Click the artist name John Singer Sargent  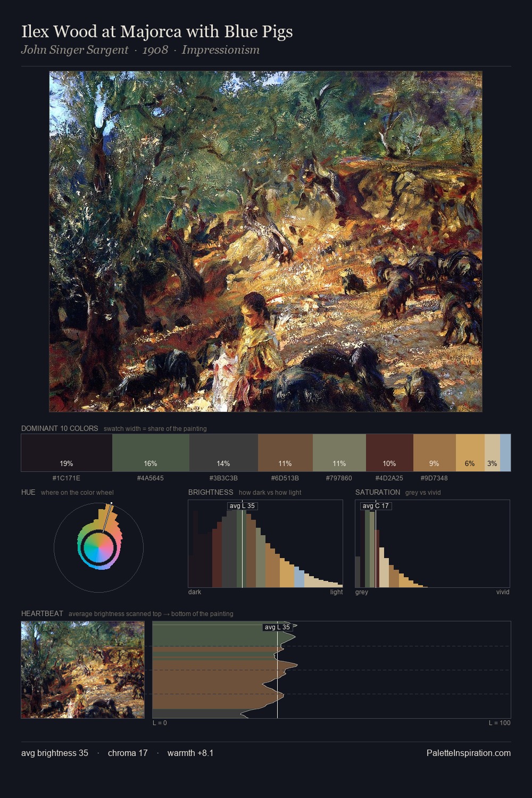[x=74, y=50]
